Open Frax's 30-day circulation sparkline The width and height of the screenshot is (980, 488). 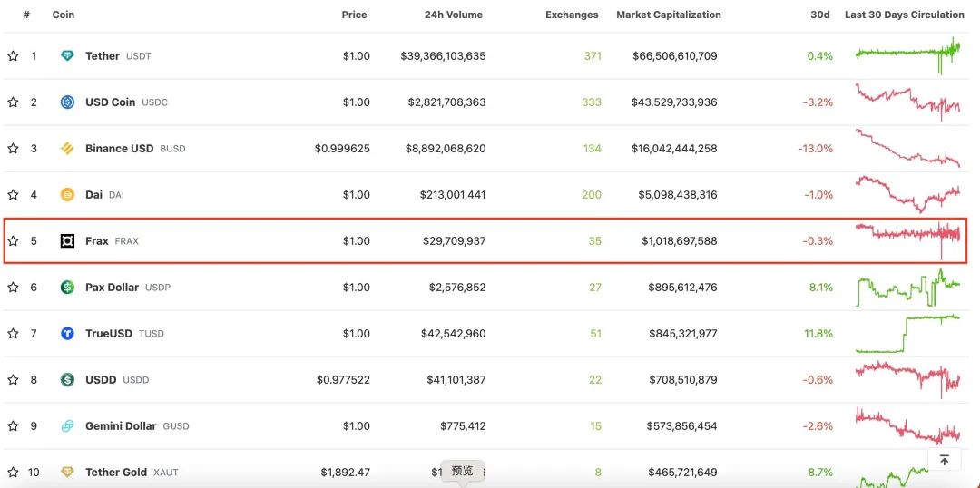(x=907, y=240)
